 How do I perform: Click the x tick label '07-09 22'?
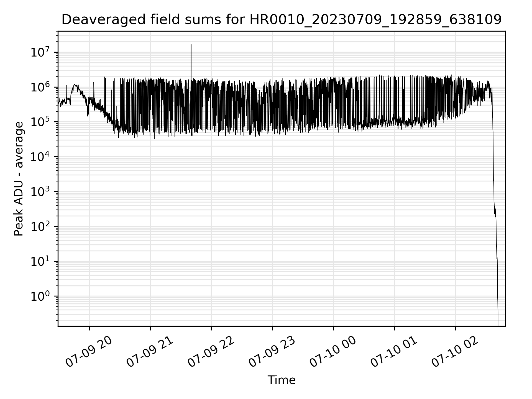211,352
